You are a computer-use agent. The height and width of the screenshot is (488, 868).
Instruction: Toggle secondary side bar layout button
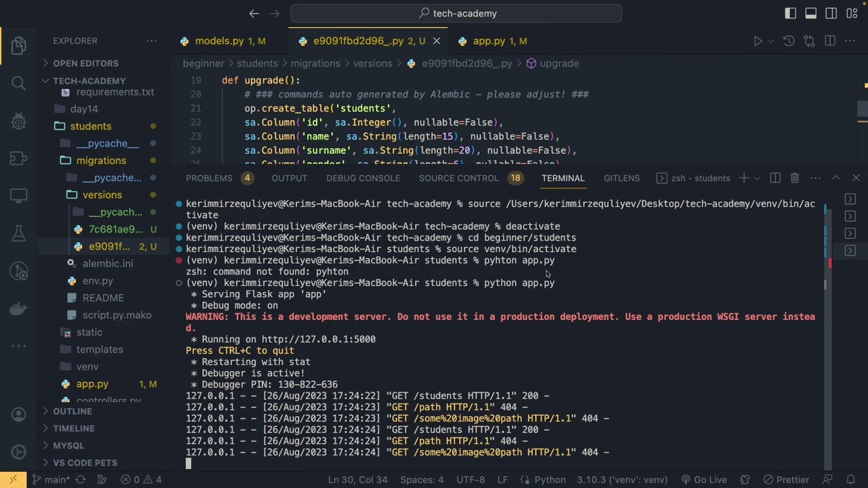pos(831,14)
